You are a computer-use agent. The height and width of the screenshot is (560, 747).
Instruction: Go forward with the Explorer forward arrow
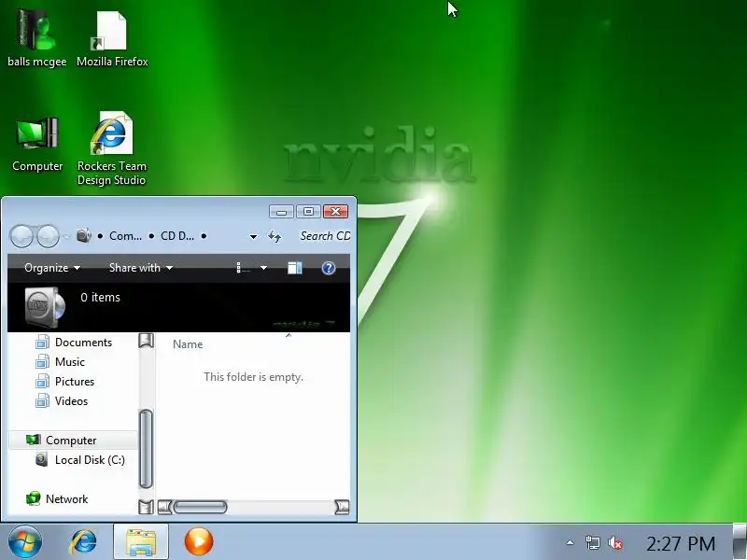click(49, 236)
